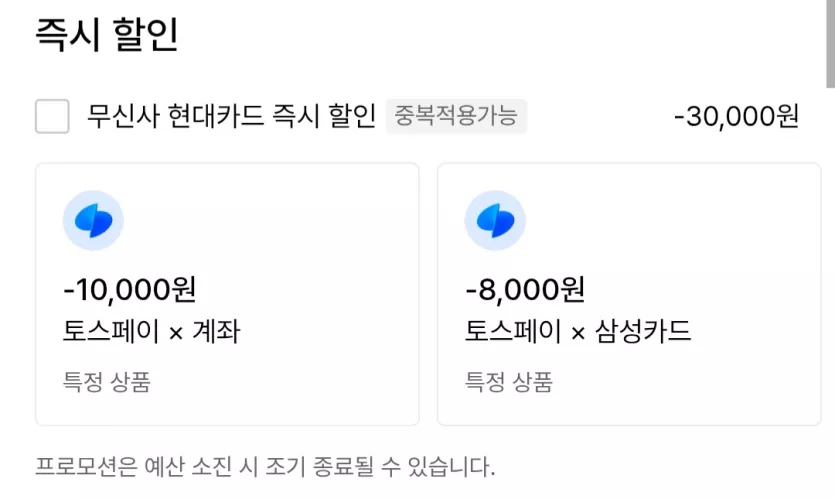Click the Toss Pay logo in 계좌 card
This screenshot has height=499, width=835.
(x=93, y=220)
